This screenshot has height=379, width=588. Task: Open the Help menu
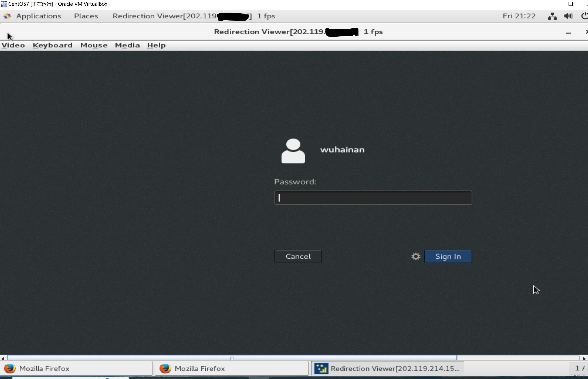point(156,45)
